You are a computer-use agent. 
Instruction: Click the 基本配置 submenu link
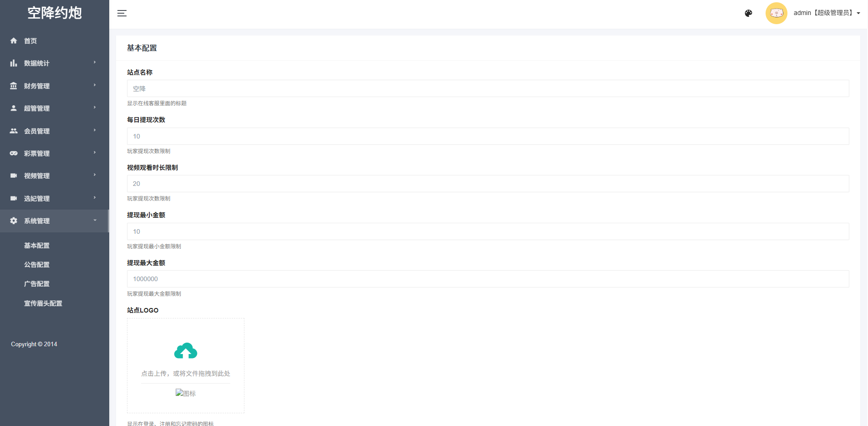(x=37, y=246)
